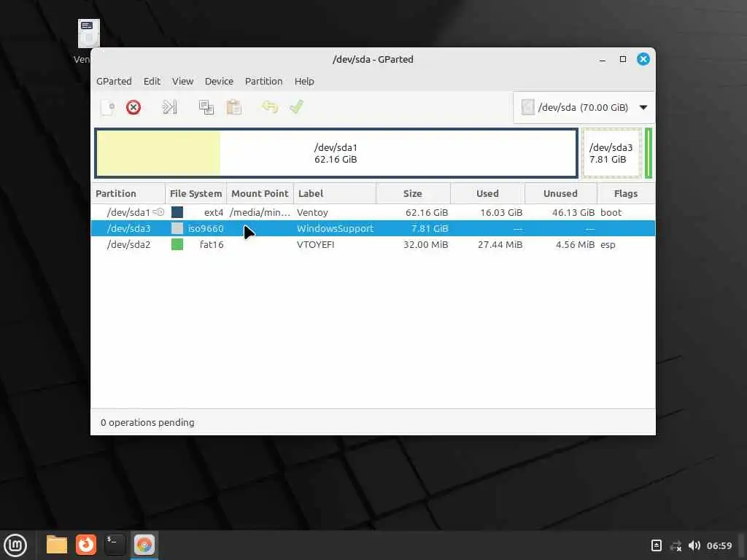Click the 62.16 GiB size cell
Image resolution: width=747 pixels, height=560 pixels.
coord(426,212)
